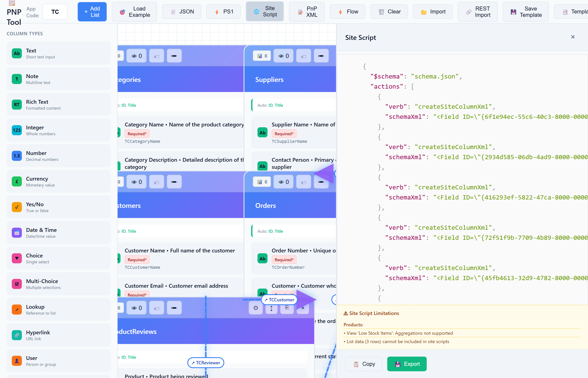Click the pen edit icon on Suppliers list
Viewport: 588px width, 378px height.
point(321,56)
